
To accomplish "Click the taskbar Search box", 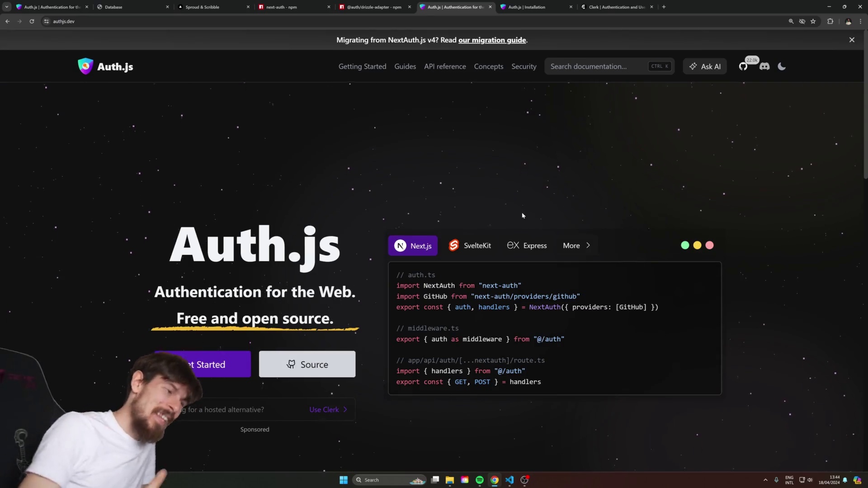I will click(390, 480).
